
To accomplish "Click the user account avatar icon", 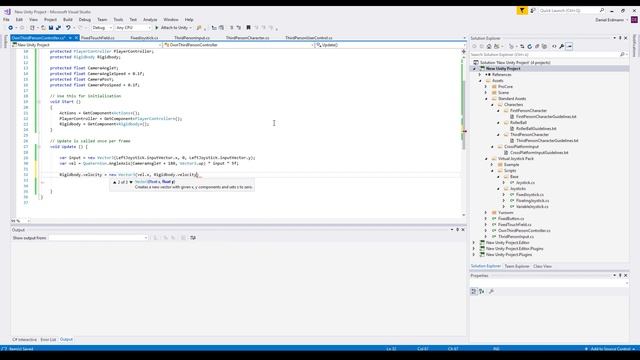I will click(x=634, y=20).
